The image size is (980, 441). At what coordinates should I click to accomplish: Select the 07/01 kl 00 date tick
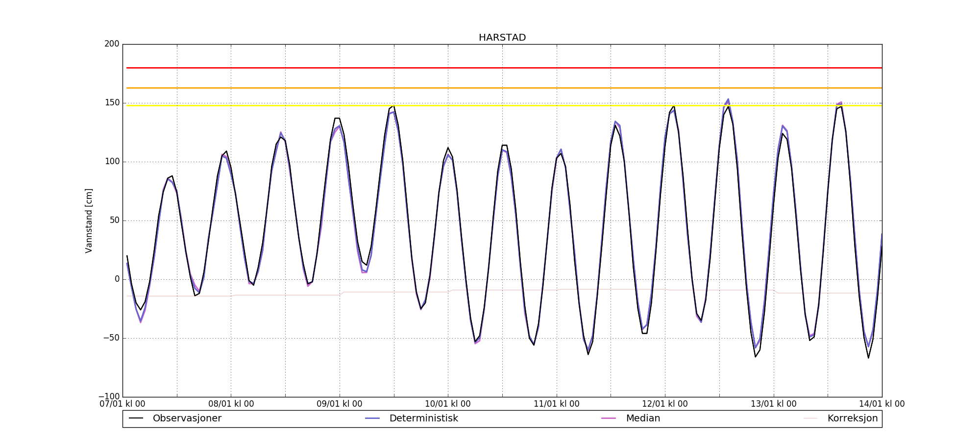tap(122, 404)
